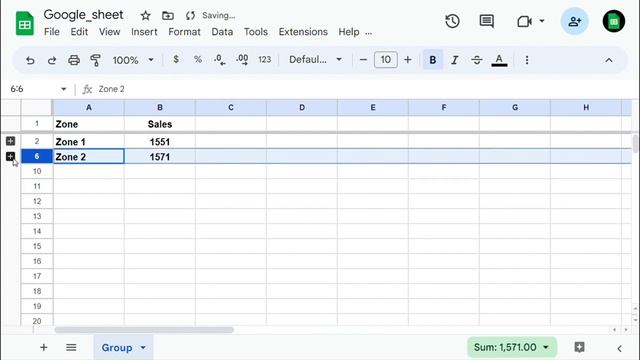Open the account profile avatar
The image size is (640, 360).
point(613,21)
